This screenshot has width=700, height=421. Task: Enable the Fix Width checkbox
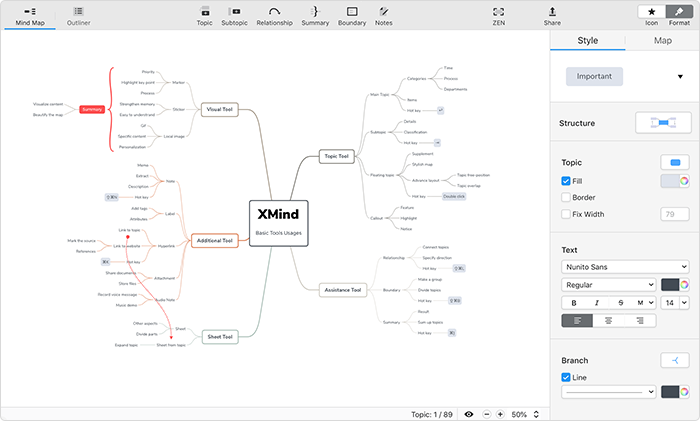[566, 214]
